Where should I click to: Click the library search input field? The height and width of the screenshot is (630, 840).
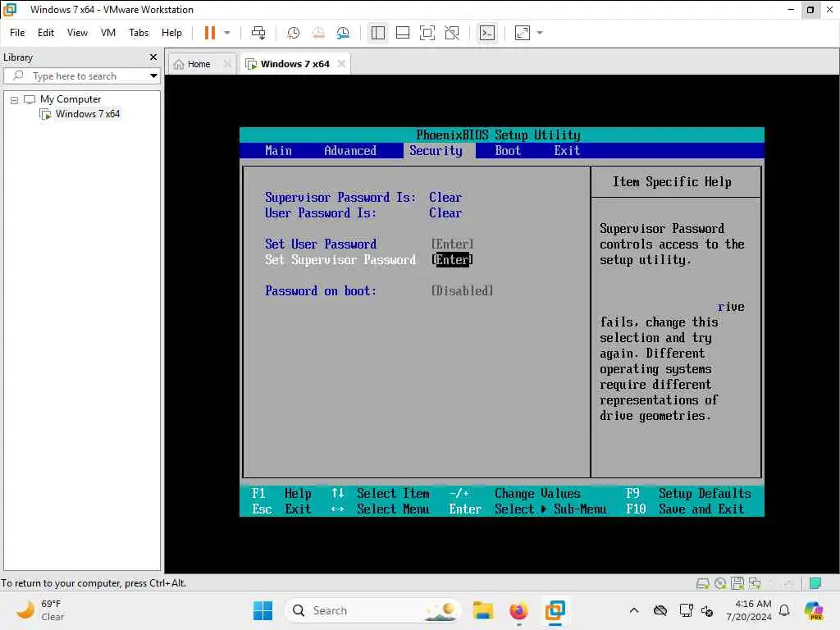(x=80, y=76)
